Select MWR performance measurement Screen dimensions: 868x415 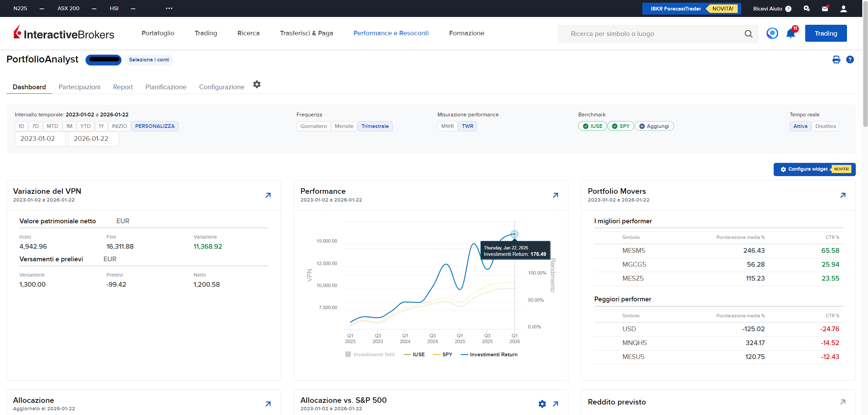(447, 126)
